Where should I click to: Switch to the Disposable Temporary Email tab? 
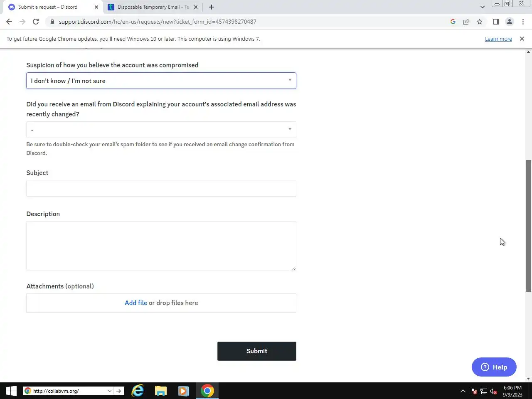[x=153, y=7]
